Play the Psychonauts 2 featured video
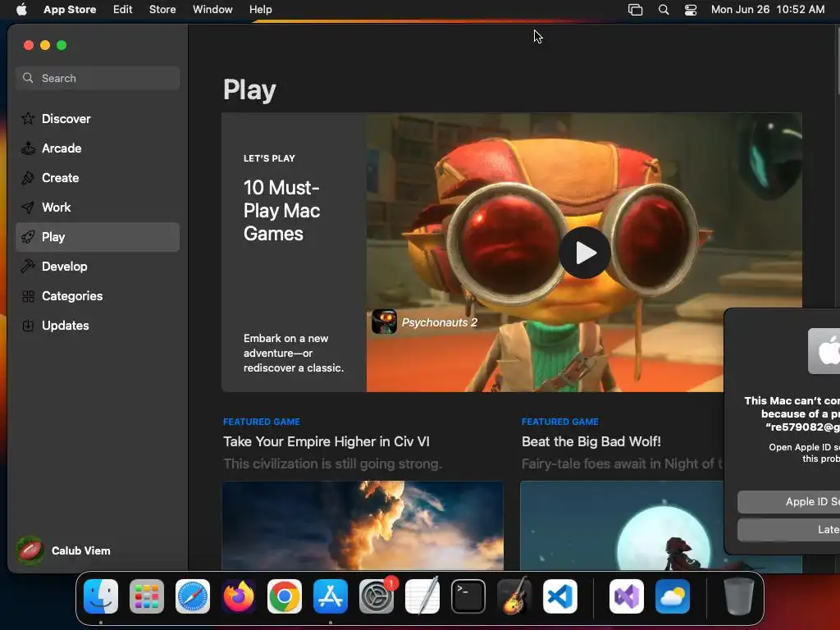This screenshot has width=840, height=630. click(x=585, y=253)
